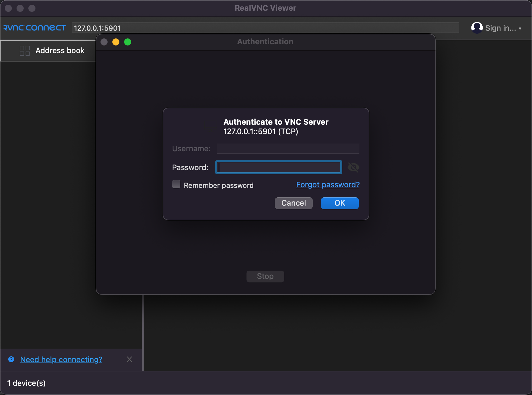This screenshot has width=532, height=395.
Task: Click the user avatar next to Sign in
Action: click(x=477, y=28)
